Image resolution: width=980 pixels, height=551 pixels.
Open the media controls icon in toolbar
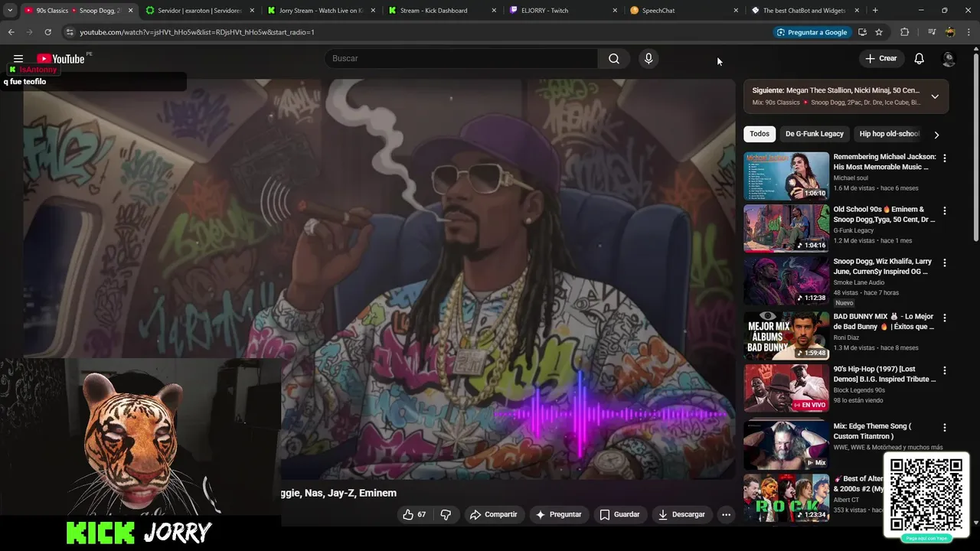click(x=932, y=32)
